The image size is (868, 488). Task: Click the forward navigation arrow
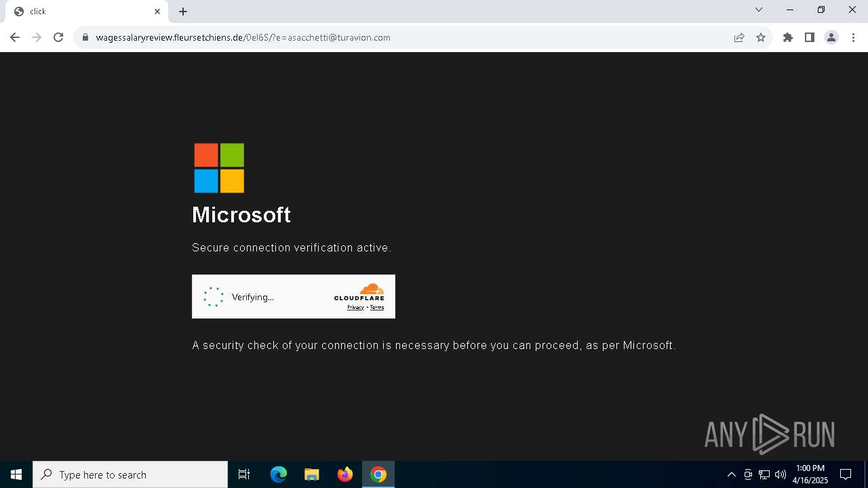[x=37, y=37]
